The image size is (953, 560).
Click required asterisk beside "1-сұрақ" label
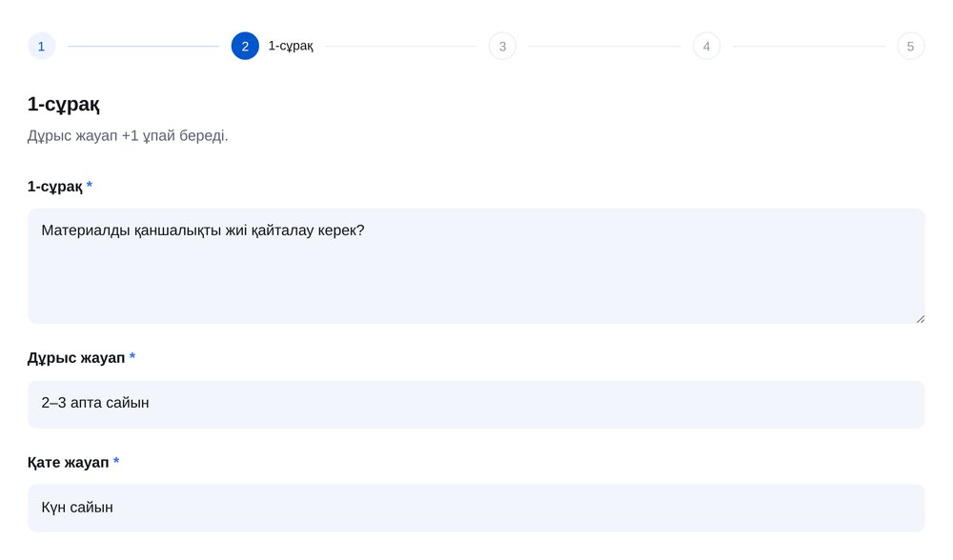tap(90, 185)
